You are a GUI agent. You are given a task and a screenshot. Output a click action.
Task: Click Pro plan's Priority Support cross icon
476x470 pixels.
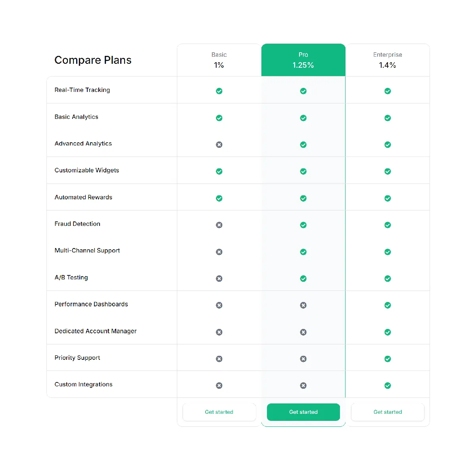[x=303, y=359]
